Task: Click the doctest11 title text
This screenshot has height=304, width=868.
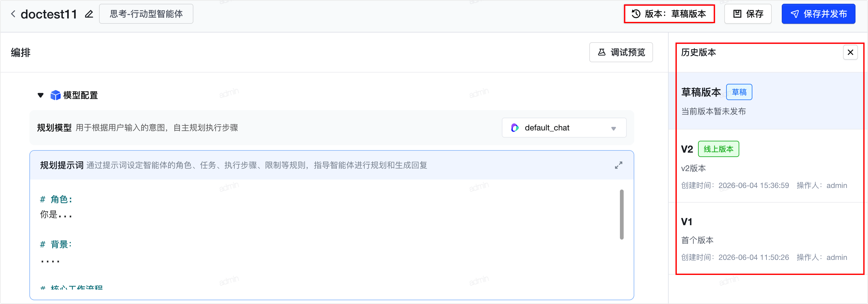Action: pyautogui.click(x=49, y=14)
